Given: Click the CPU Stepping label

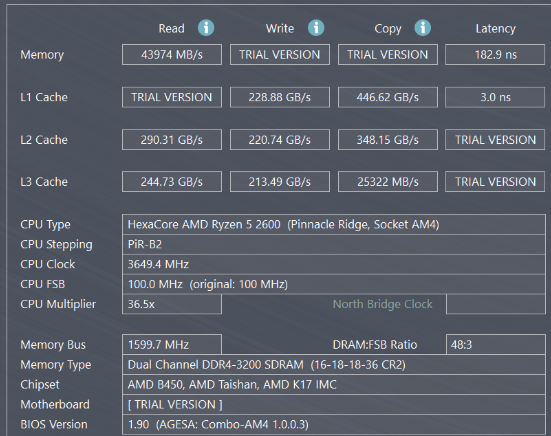Looking at the screenshot, I should pos(57,245).
